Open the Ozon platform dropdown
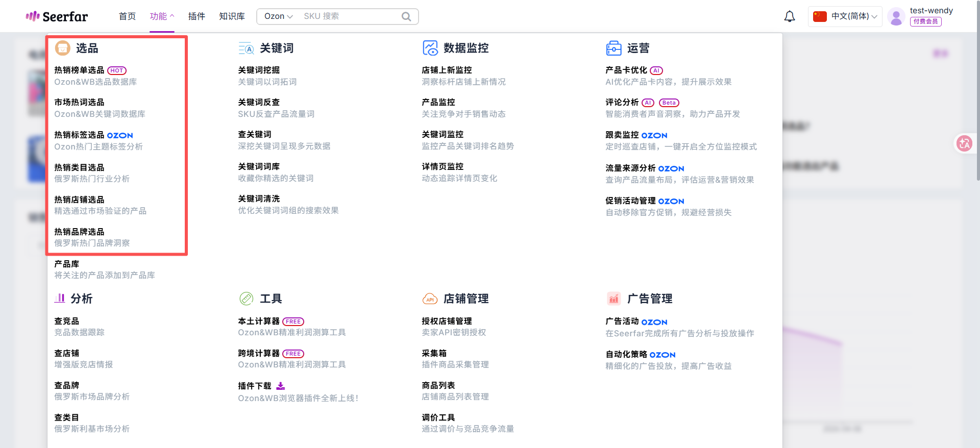This screenshot has height=448, width=980. pyautogui.click(x=278, y=16)
